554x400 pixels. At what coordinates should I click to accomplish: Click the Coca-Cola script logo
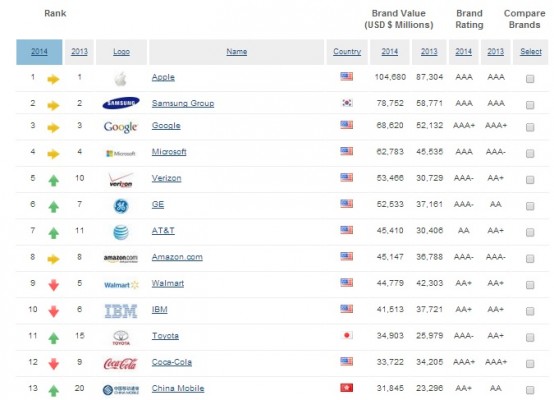120,364
